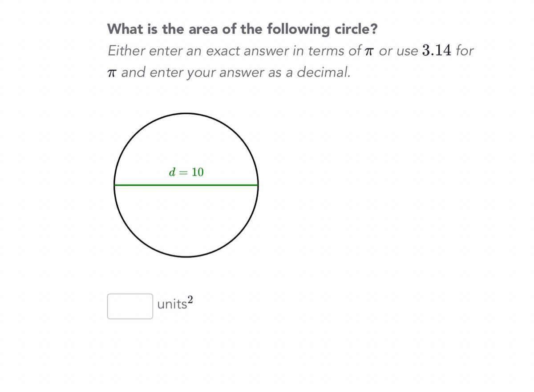Click inside the upper half of the circle
The height and width of the screenshot is (392, 534).
pyautogui.click(x=186, y=142)
